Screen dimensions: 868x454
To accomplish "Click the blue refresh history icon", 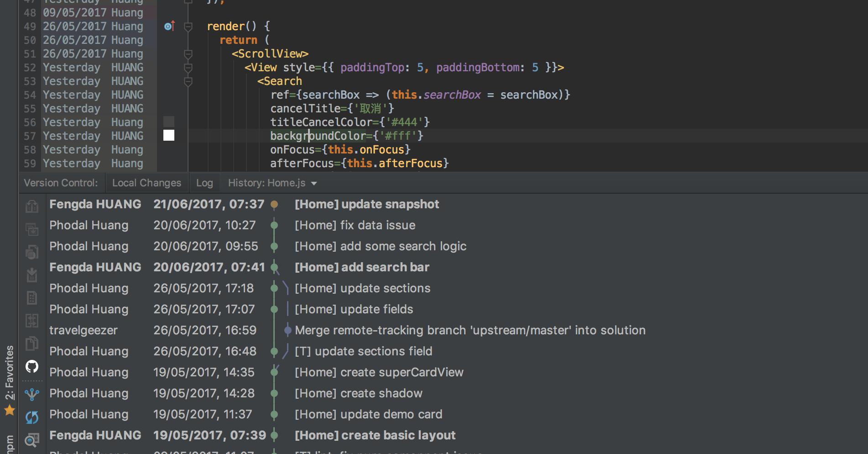I will pyautogui.click(x=32, y=417).
